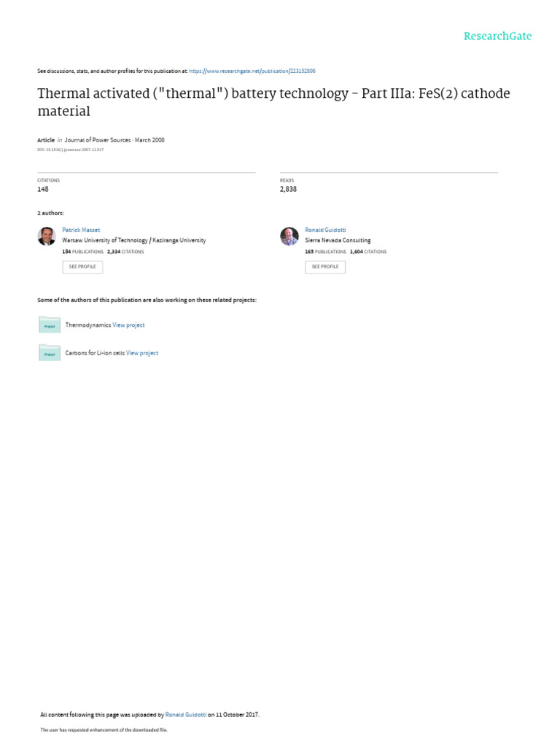
Task: Click the ResearchGate logo
Action: (x=497, y=36)
